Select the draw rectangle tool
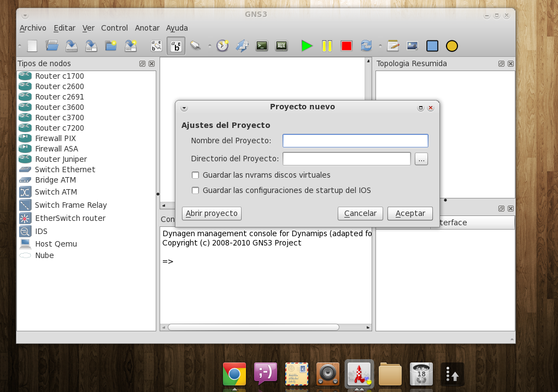 [x=432, y=46]
